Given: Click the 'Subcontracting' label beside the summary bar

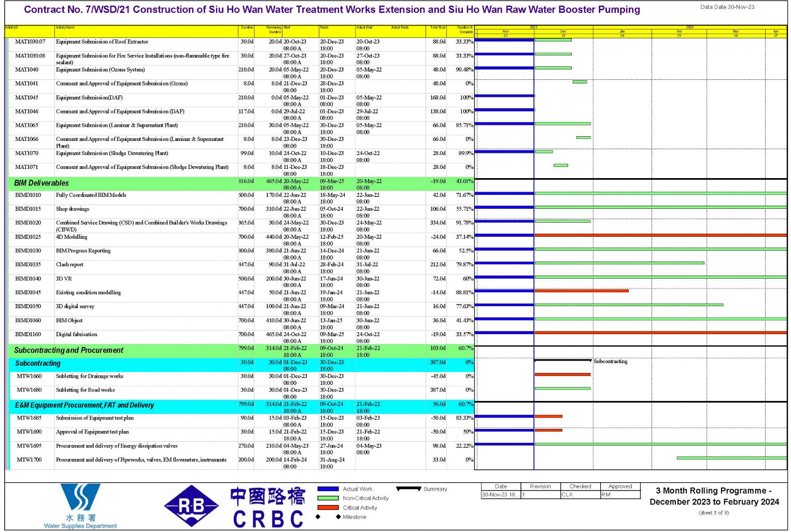Looking at the screenshot, I should click(611, 362).
